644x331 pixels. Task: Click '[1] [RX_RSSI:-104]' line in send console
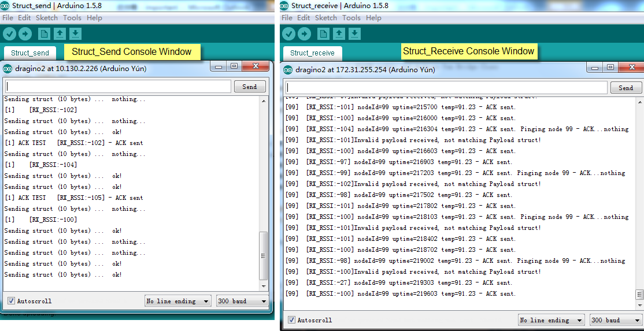point(40,165)
